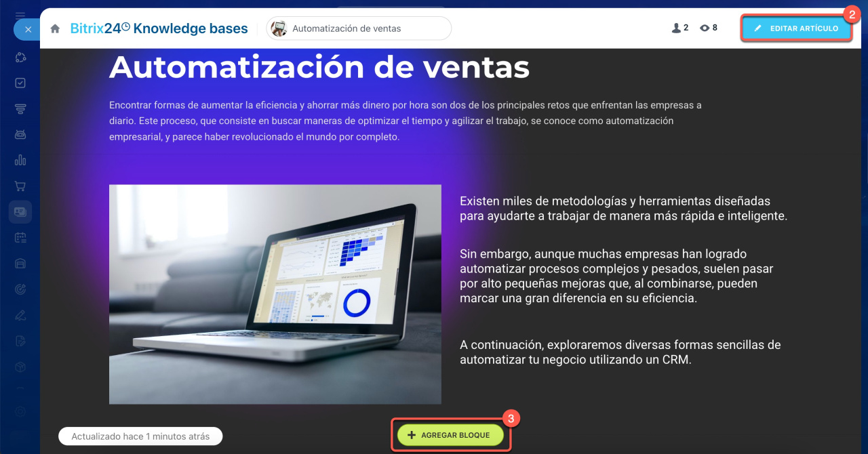The image size is (868, 454).
Task: Click the Automatización de ventas heading
Action: coord(319,68)
